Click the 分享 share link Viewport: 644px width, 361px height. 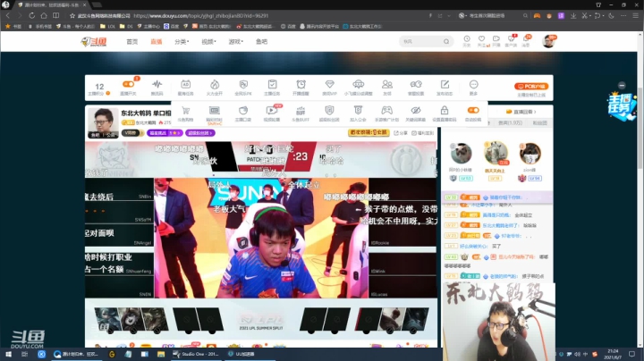click(401, 133)
